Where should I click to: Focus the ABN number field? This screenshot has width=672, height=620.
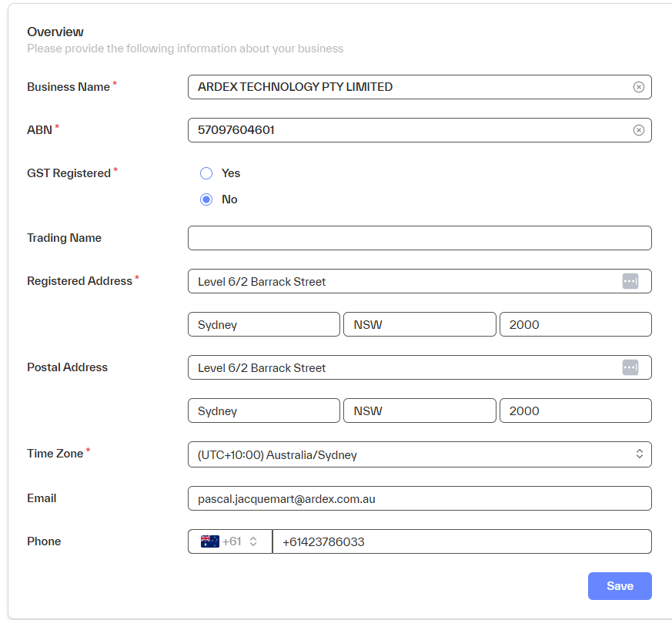coord(408,130)
